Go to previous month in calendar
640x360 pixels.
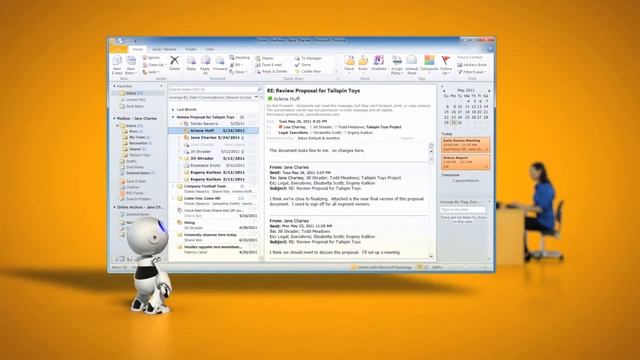coord(444,90)
